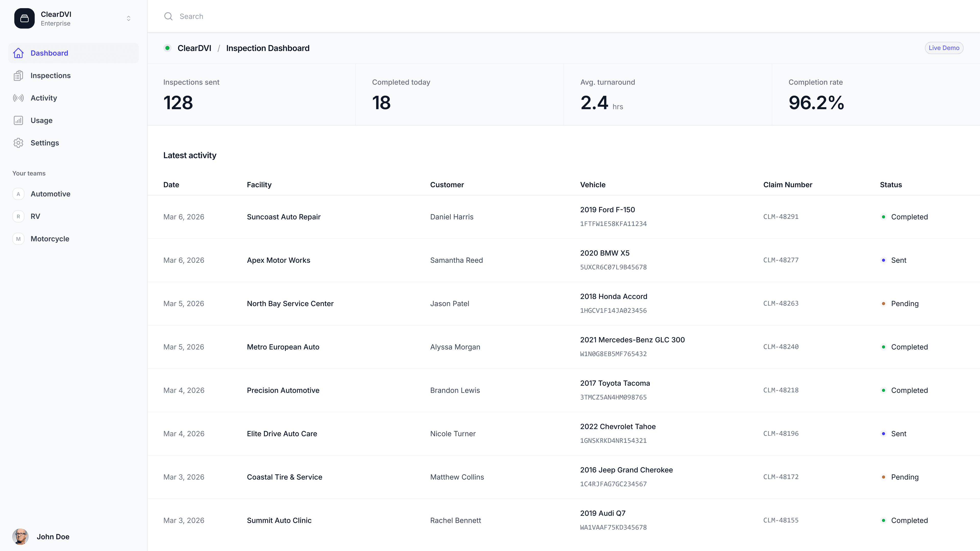Screen dimensions: 980x551
Task: Select the Inspections clipboard icon
Action: [19, 75]
